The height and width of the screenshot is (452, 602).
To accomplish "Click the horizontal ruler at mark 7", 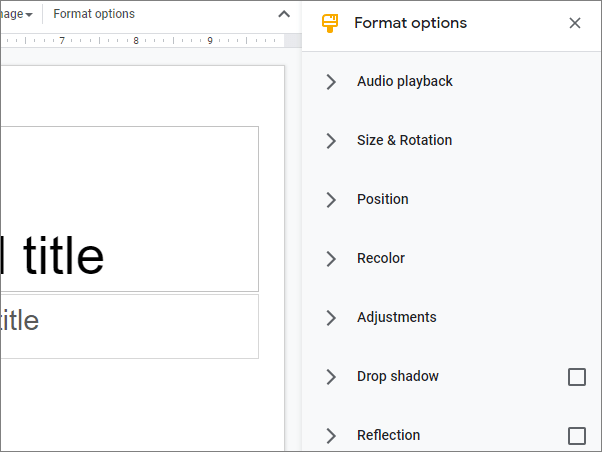I will (62, 41).
